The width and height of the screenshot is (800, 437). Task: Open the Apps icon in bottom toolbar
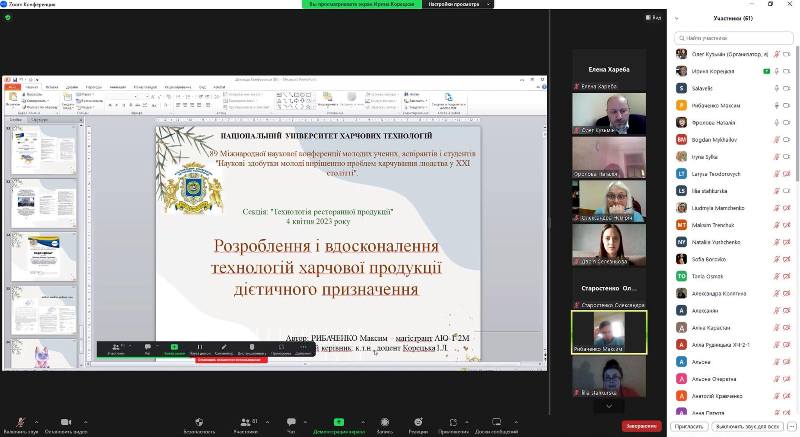453,422
